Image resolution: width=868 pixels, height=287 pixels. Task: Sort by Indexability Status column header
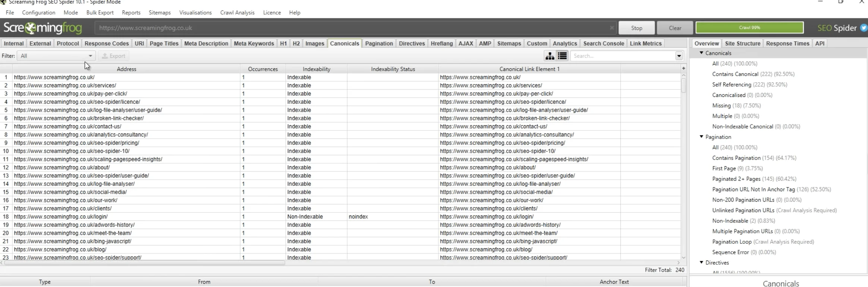(x=393, y=69)
